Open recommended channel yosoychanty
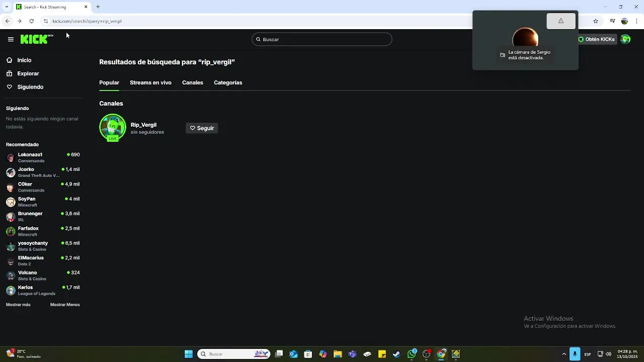This screenshot has height=362, width=644. pos(43,246)
